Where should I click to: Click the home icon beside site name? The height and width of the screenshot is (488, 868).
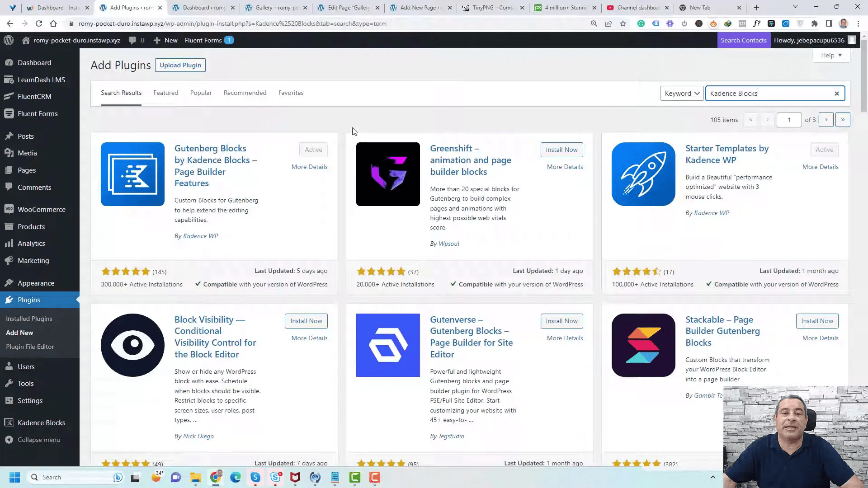click(26, 40)
